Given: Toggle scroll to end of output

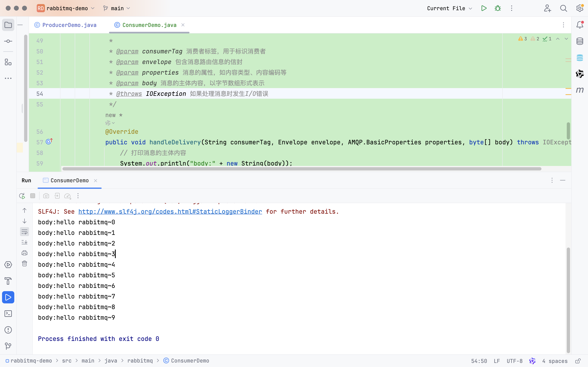Looking at the screenshot, I should pyautogui.click(x=24, y=242).
